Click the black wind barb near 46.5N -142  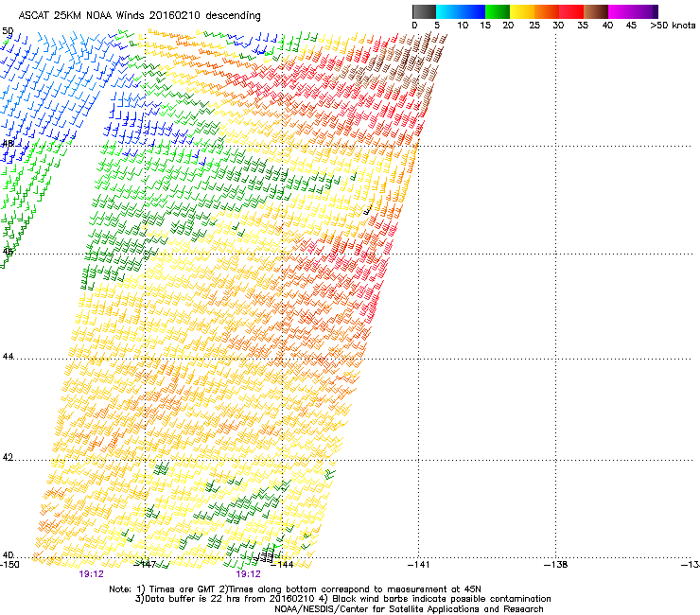point(368,209)
